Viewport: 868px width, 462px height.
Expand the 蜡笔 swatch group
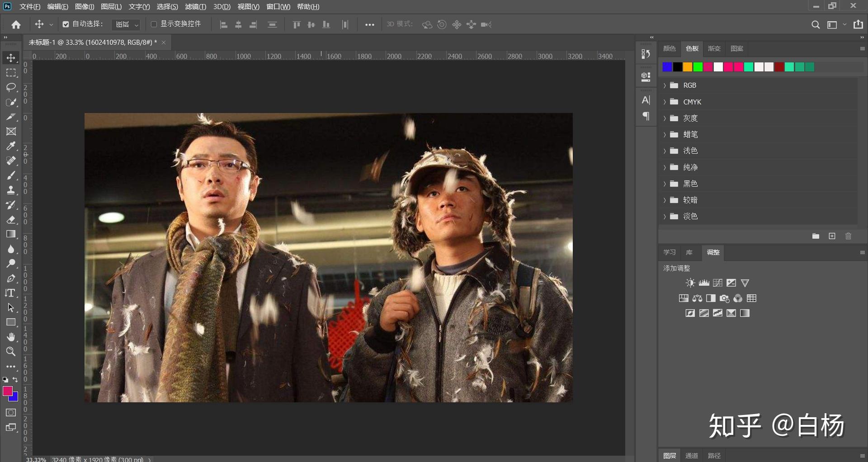[x=665, y=134]
